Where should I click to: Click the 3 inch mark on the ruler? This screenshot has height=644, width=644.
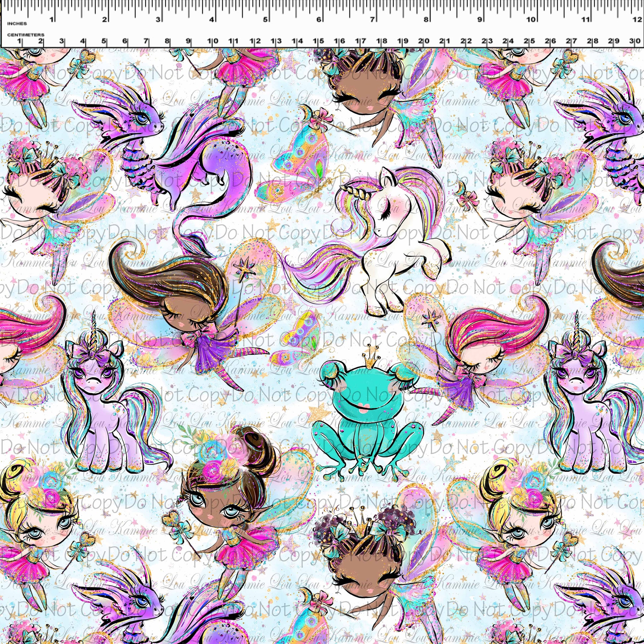coord(158,19)
